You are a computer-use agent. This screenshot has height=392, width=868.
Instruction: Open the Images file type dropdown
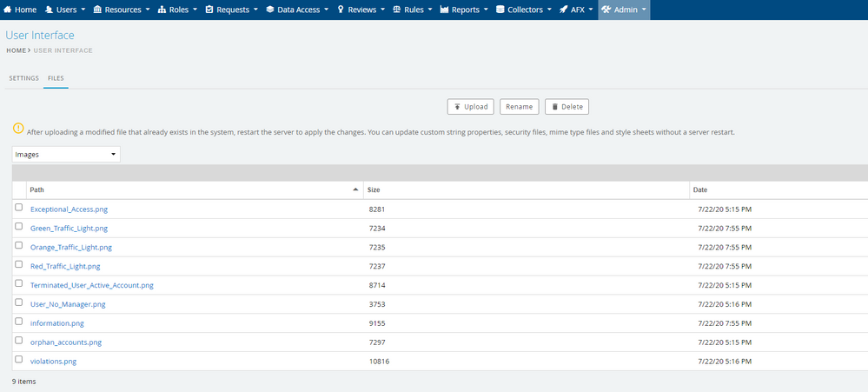66,155
